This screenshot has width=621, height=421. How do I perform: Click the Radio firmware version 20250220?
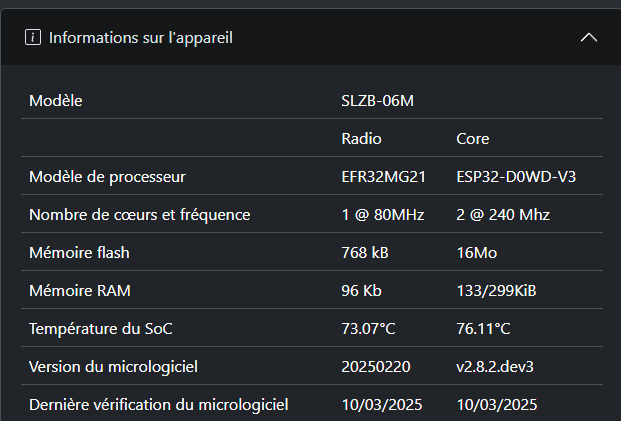click(x=376, y=367)
